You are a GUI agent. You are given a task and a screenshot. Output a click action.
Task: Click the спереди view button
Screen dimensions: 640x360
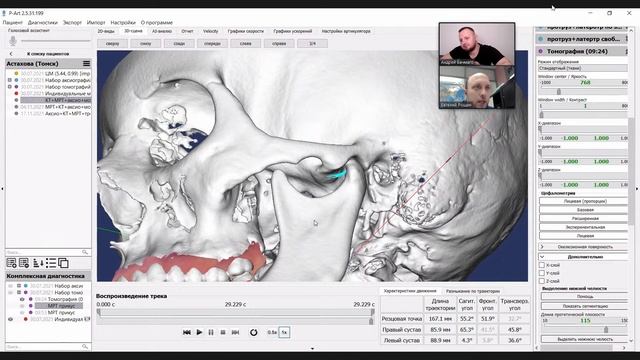click(x=212, y=43)
